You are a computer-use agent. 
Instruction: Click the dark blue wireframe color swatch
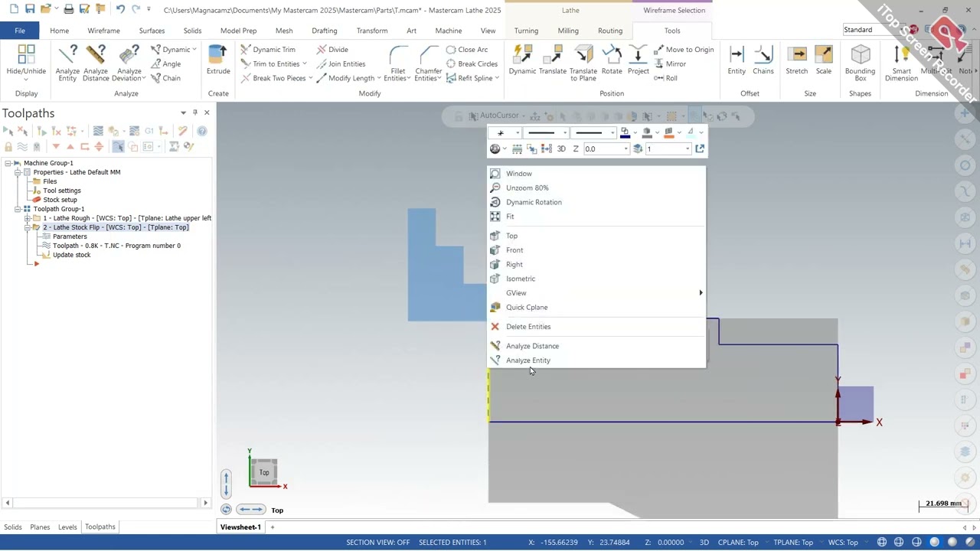(x=625, y=133)
